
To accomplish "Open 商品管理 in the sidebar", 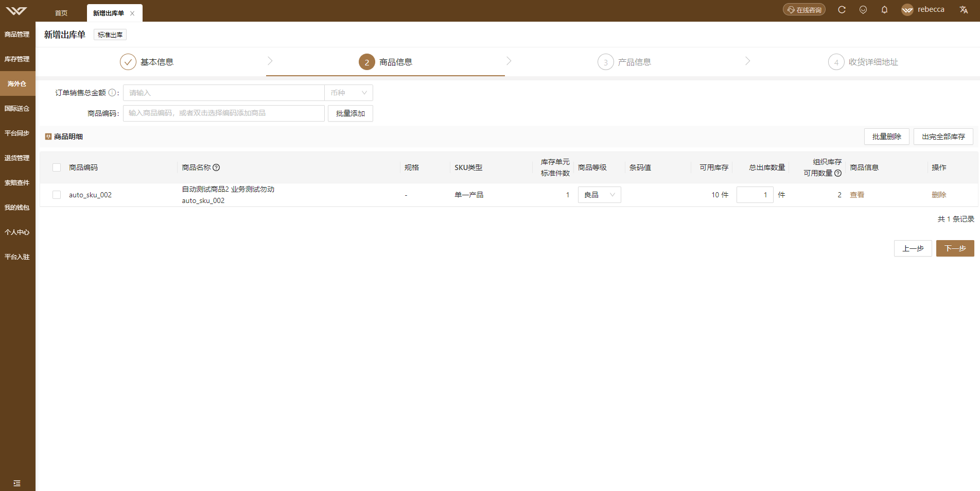I will (17, 35).
